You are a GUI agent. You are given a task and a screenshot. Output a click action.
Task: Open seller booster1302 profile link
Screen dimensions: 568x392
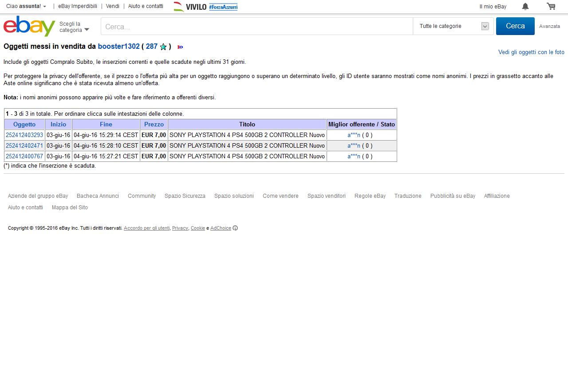click(119, 47)
